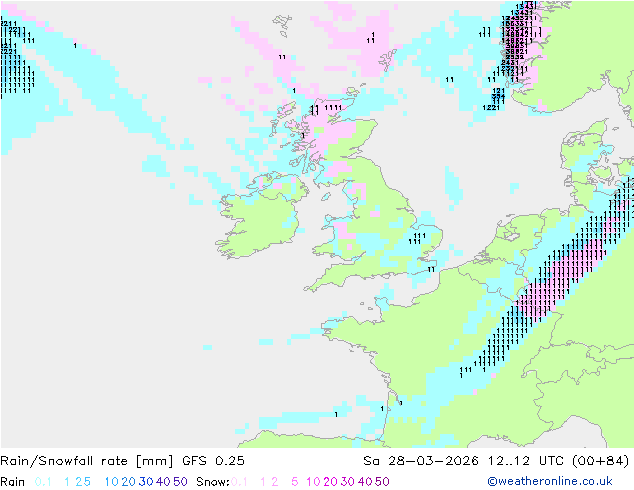Click the Rain 10 legend value
This screenshot has width=634, height=490.
111,482
